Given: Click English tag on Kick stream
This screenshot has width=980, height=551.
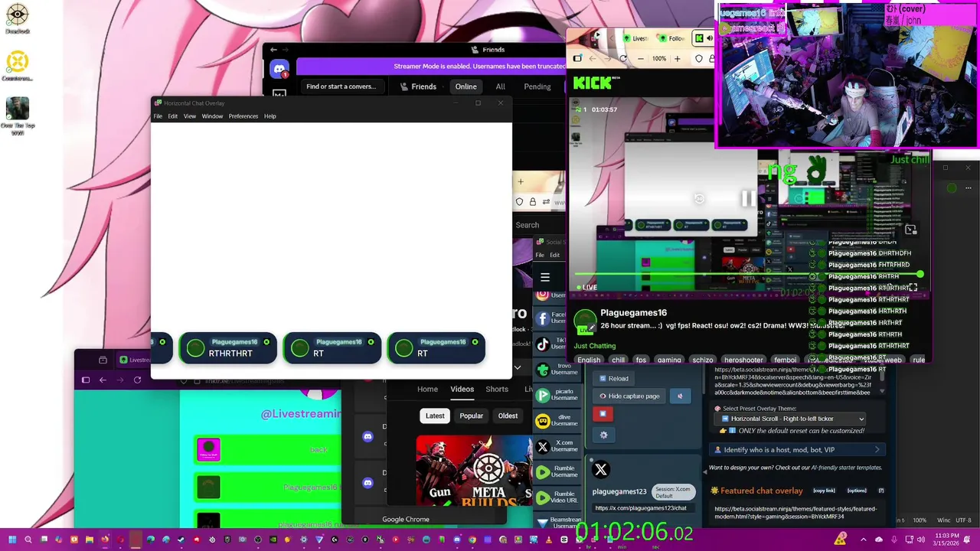Looking at the screenshot, I should pyautogui.click(x=589, y=360).
